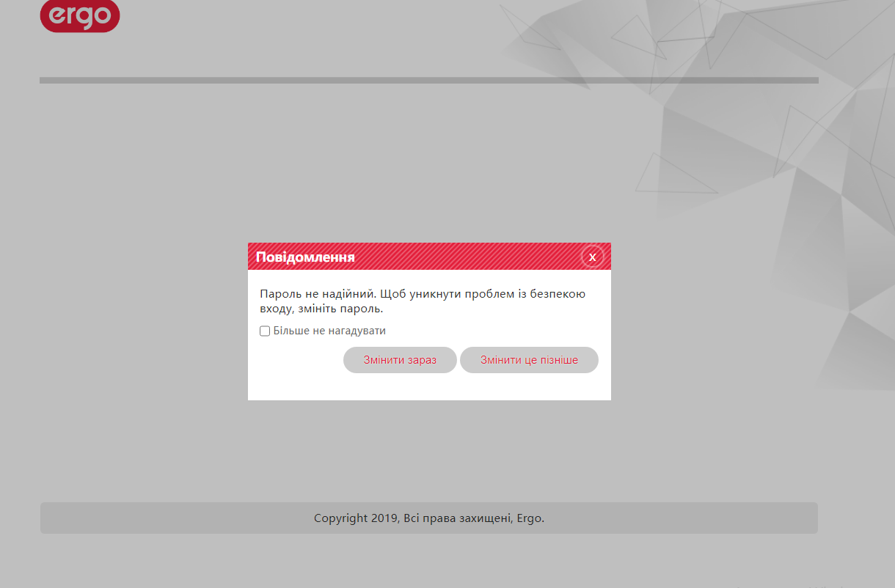Click the outlined triangle in background art

tap(671, 177)
